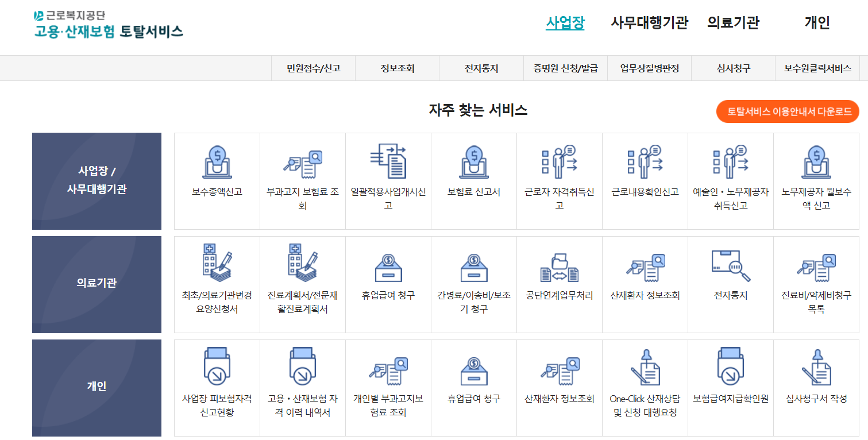This screenshot has height=440, width=868.
Task: Open the 증명원 신청/발급 menu
Action: 565,67
